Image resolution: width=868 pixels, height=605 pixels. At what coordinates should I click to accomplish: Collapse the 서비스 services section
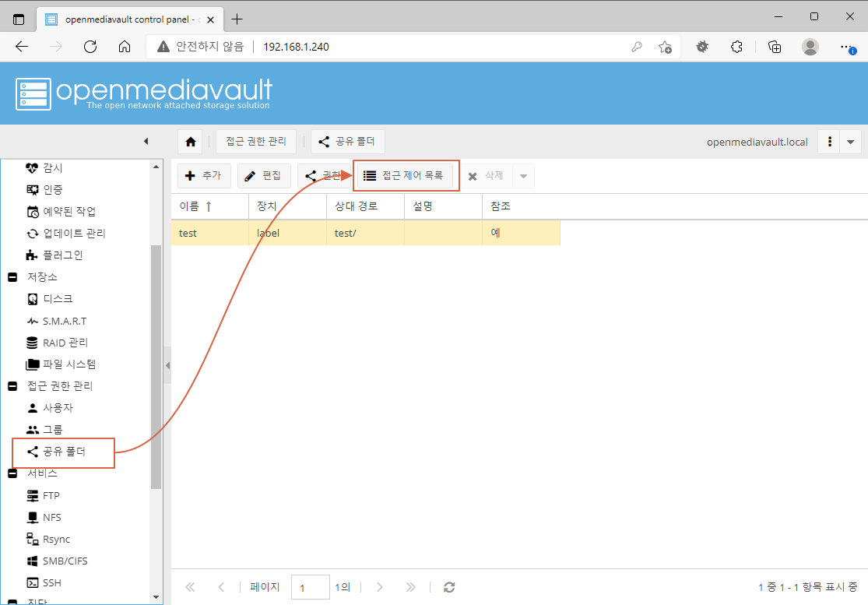tap(12, 473)
